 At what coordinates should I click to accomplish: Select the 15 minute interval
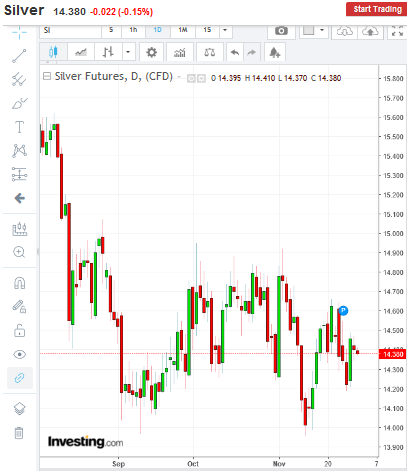tap(207, 30)
